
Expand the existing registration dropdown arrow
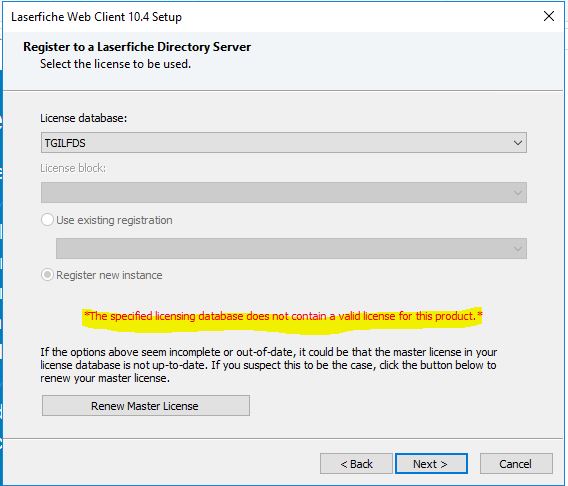pyautogui.click(x=518, y=249)
